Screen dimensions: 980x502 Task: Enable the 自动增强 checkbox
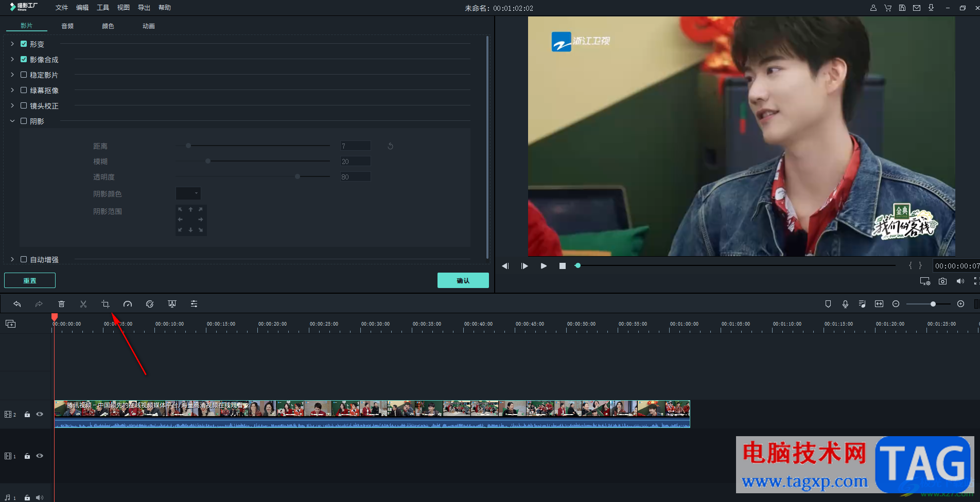(24, 260)
